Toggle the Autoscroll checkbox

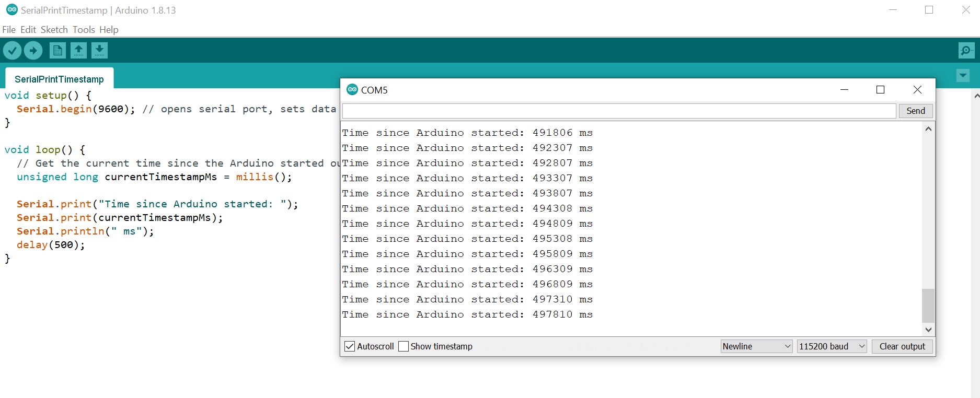(350, 346)
